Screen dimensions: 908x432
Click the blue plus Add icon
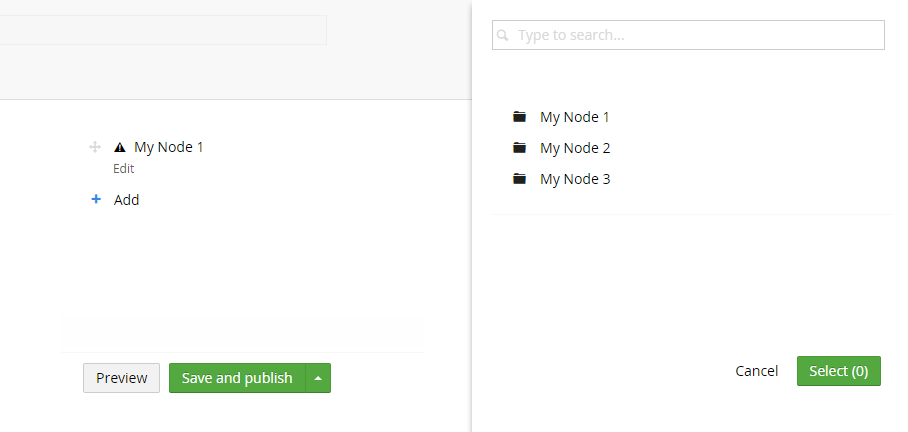coord(96,199)
